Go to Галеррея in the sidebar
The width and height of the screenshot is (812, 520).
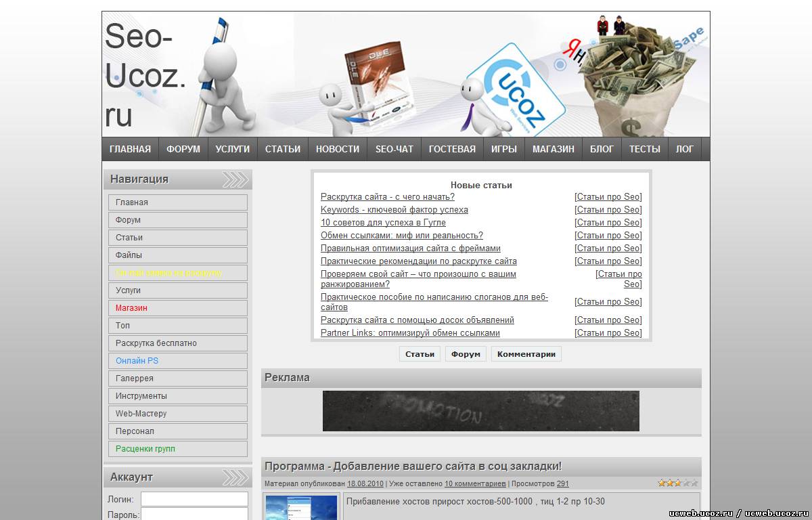pyautogui.click(x=178, y=378)
